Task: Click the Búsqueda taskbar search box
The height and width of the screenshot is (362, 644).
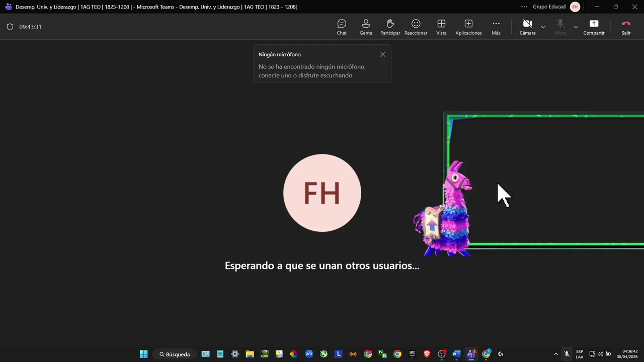Action: click(175, 354)
